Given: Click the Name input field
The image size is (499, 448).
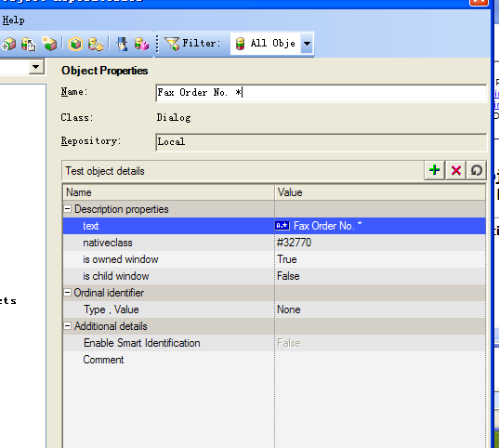Looking at the screenshot, I should 322,93.
